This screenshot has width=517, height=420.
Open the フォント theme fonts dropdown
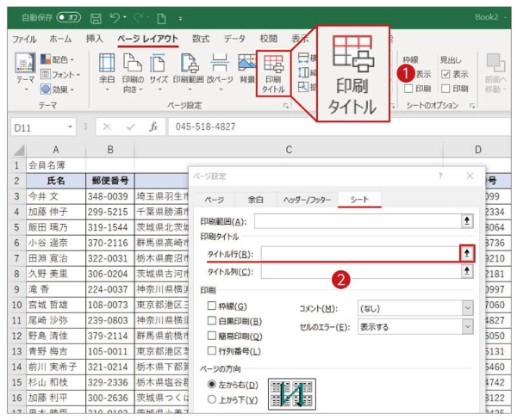pyautogui.click(x=60, y=75)
